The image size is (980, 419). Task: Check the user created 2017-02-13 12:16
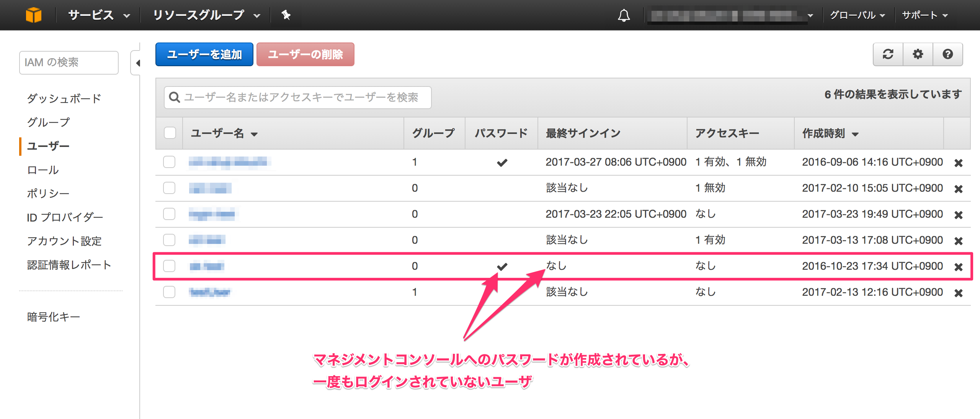(x=169, y=292)
